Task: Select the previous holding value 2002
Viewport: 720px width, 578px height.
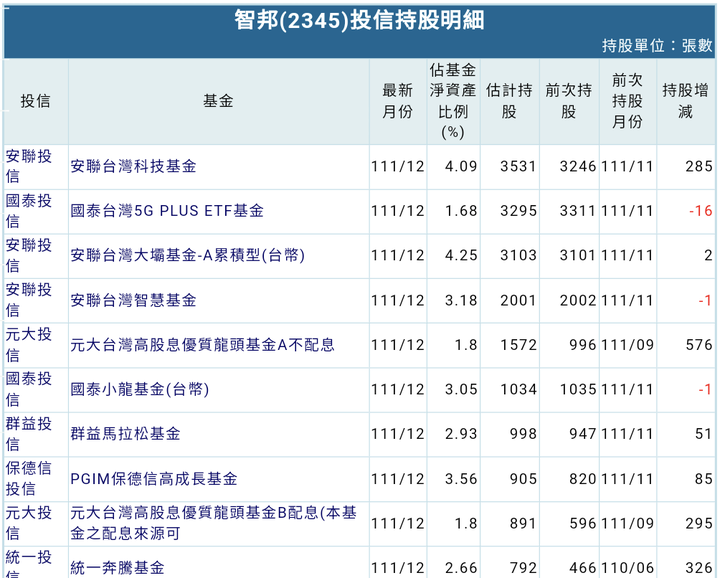Action: (578, 300)
